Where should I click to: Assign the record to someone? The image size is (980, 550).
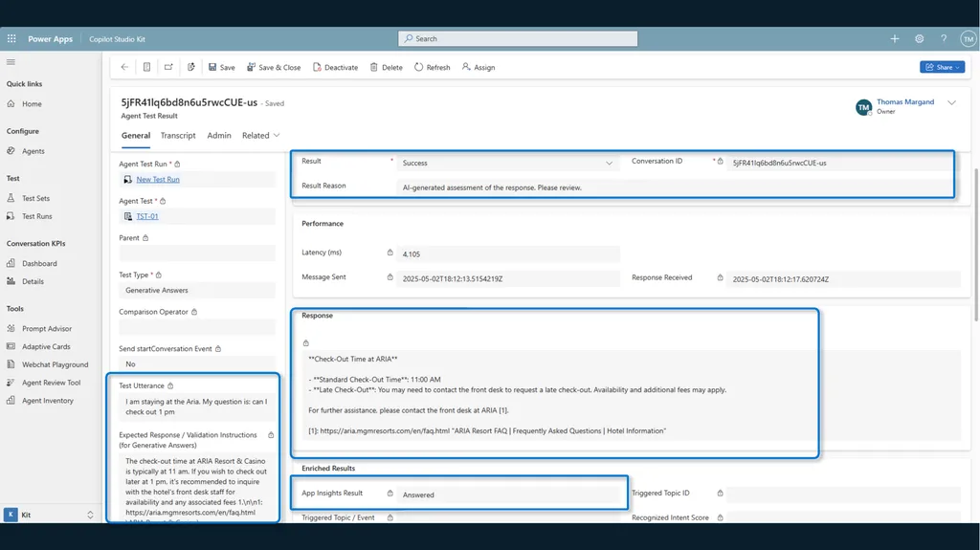click(x=479, y=67)
